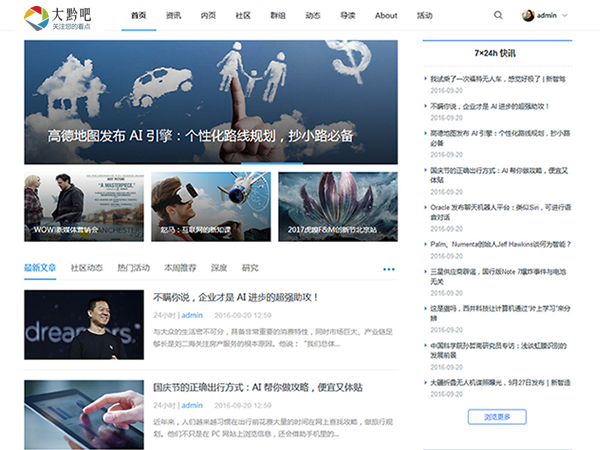Open thumbnail of finger touching tablet
The width and height of the screenshot is (600, 450).
84,414
